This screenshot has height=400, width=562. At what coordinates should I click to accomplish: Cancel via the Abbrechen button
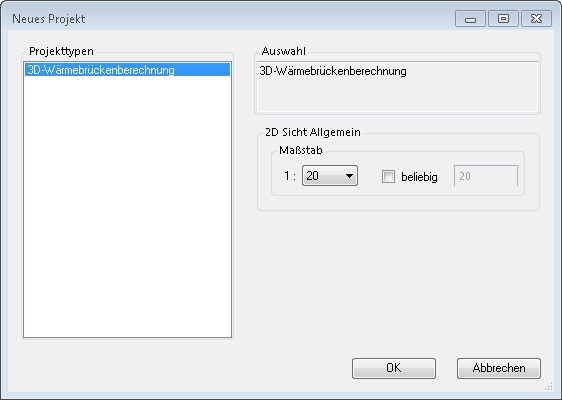click(x=499, y=368)
